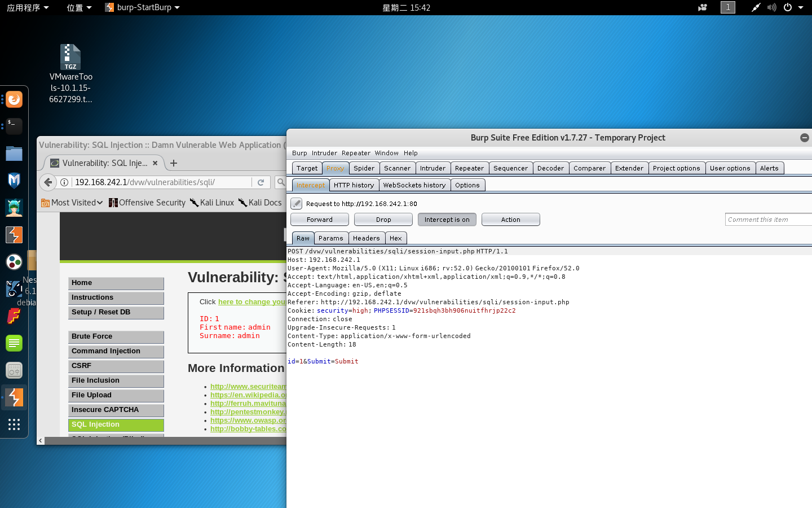Switch to the Comparer tab
The height and width of the screenshot is (508, 812).
coord(590,168)
